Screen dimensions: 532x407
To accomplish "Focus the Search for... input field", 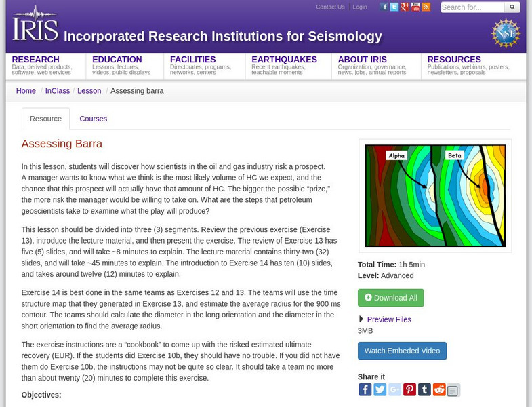I will [472, 7].
